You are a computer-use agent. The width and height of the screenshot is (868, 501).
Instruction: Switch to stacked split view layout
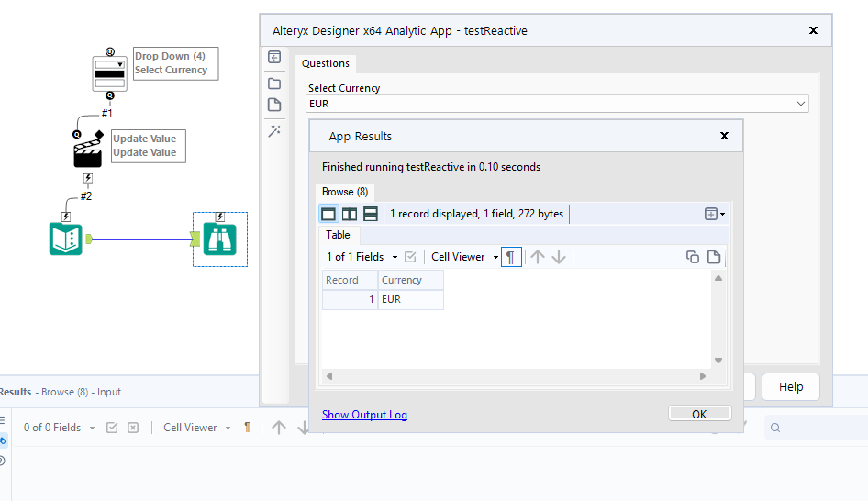(371, 214)
